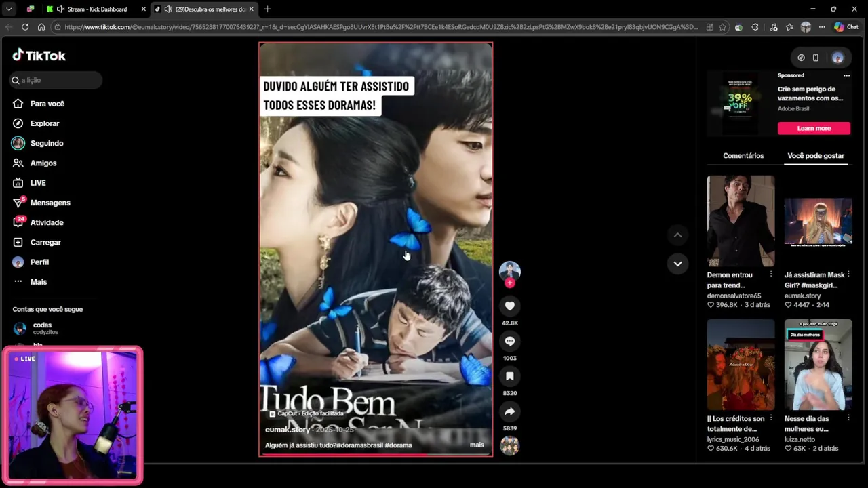Open the Já assistiram Mask Girl thumbnail

pyautogui.click(x=818, y=221)
